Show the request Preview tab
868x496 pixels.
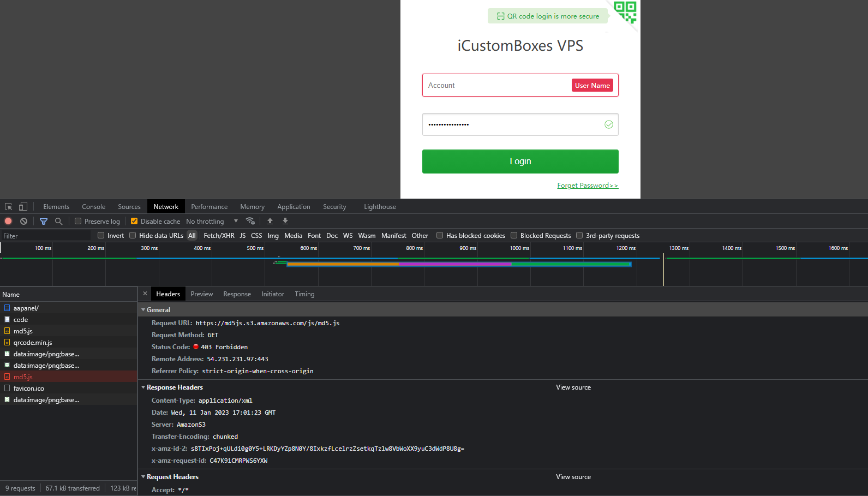[202, 294]
